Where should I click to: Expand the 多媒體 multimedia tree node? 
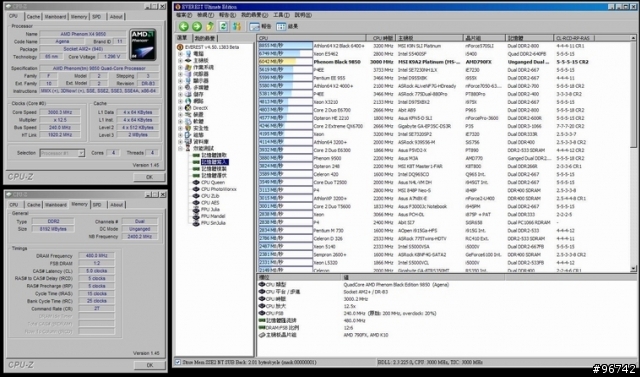pyautogui.click(x=180, y=88)
